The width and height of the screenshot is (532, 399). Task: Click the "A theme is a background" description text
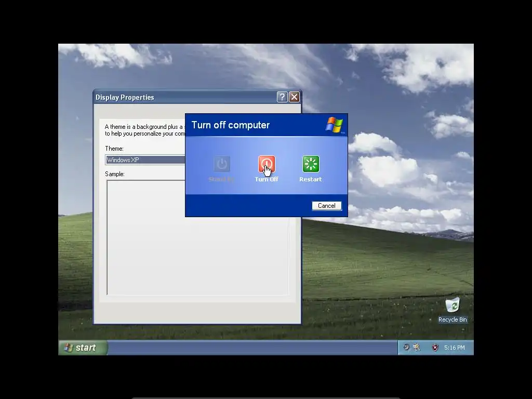(x=145, y=130)
